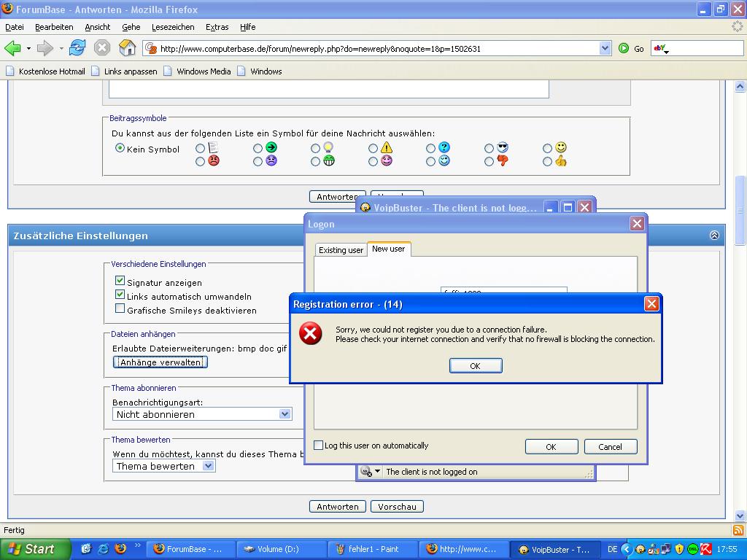
Task: Click the green Go button icon
Action: 624,48
